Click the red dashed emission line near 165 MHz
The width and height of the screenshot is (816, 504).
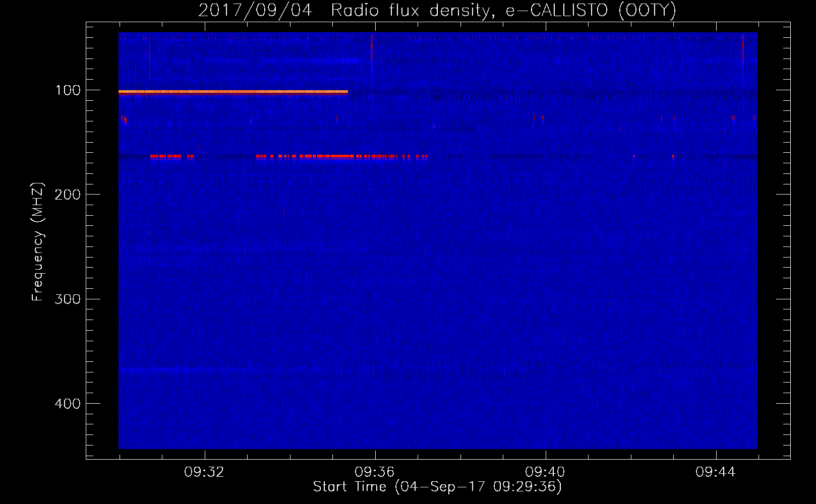pos(288,157)
